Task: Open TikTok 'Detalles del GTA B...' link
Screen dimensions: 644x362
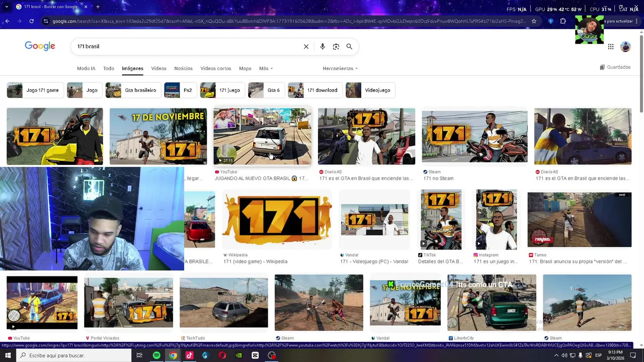Action: [440, 261]
